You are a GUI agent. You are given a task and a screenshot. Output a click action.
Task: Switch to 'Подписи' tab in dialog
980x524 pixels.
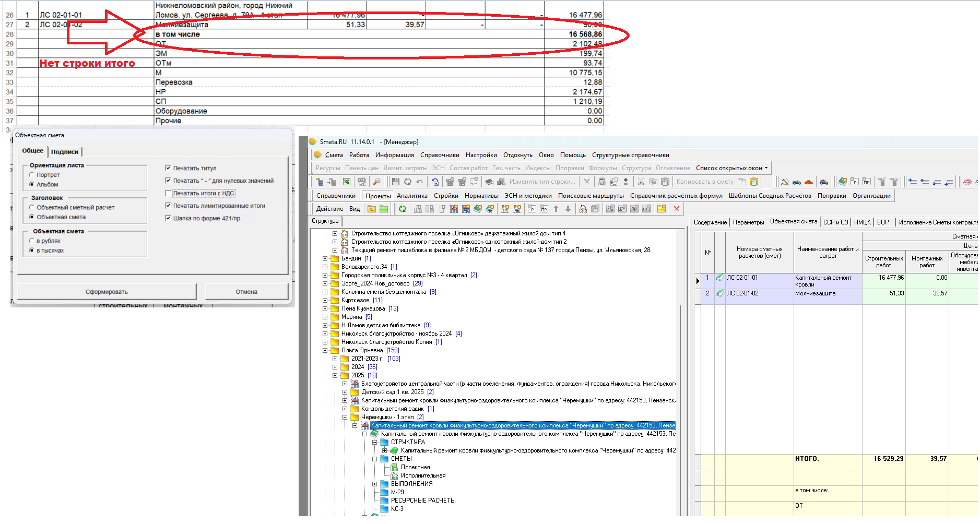coord(65,152)
